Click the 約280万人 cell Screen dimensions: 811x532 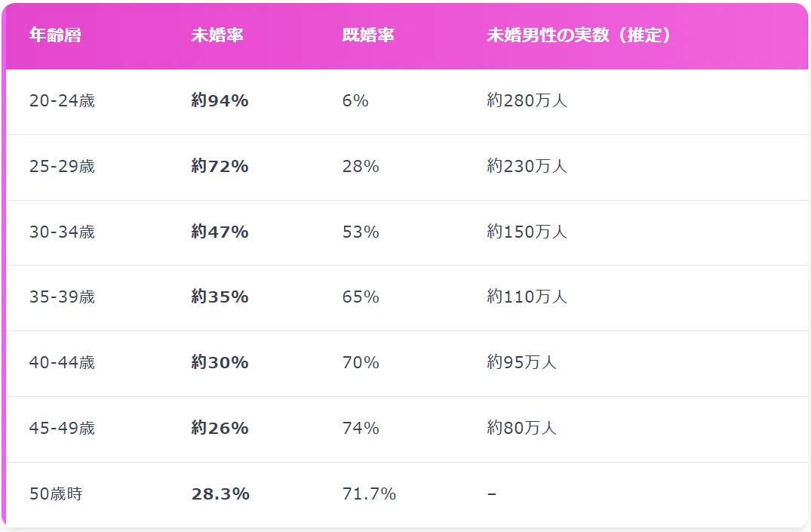pyautogui.click(x=527, y=100)
